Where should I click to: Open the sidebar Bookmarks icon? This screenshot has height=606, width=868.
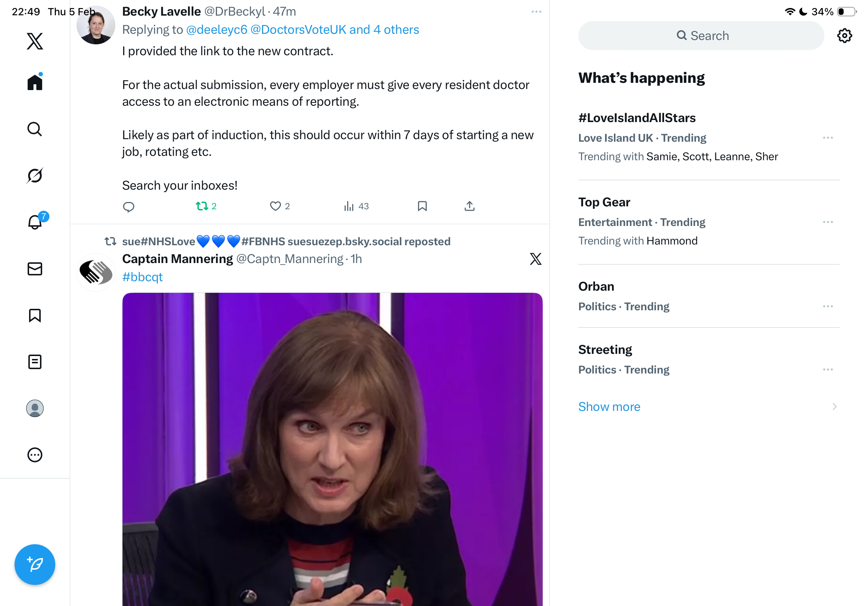35,315
